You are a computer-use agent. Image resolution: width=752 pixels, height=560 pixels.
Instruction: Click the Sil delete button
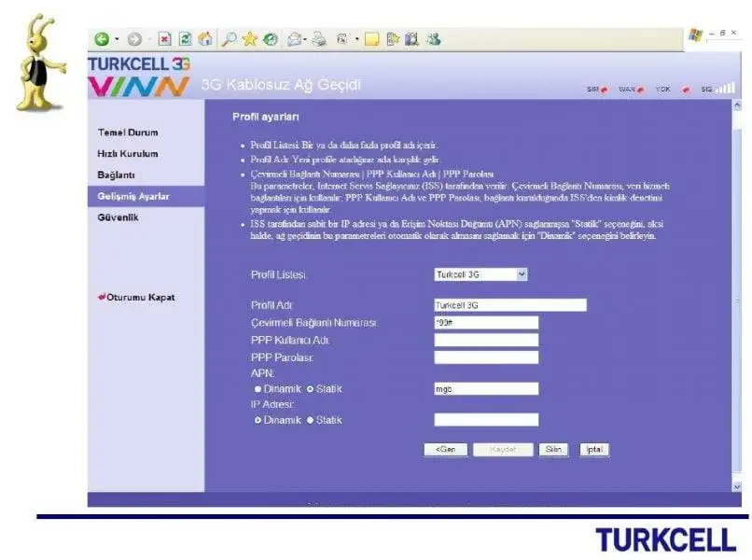[553, 450]
